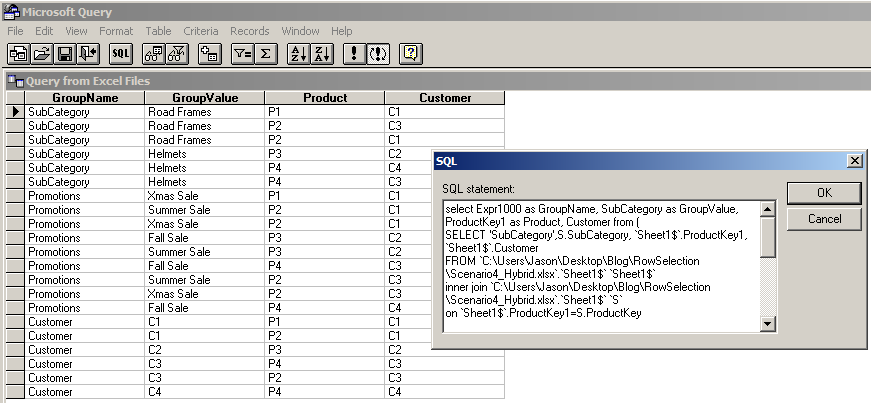Open the Criteria menu
871x403 pixels.
[x=201, y=31]
